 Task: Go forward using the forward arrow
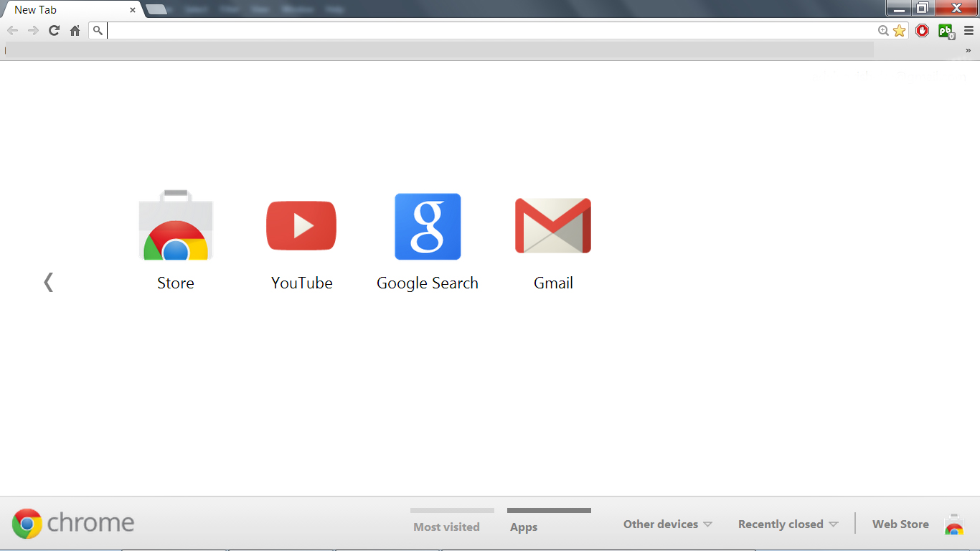pyautogui.click(x=33, y=30)
